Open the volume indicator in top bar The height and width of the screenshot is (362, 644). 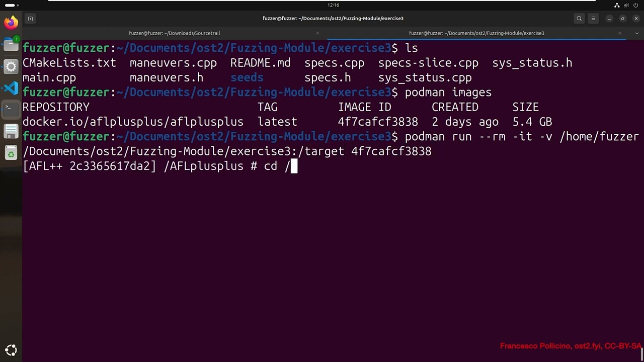[x=626, y=5]
